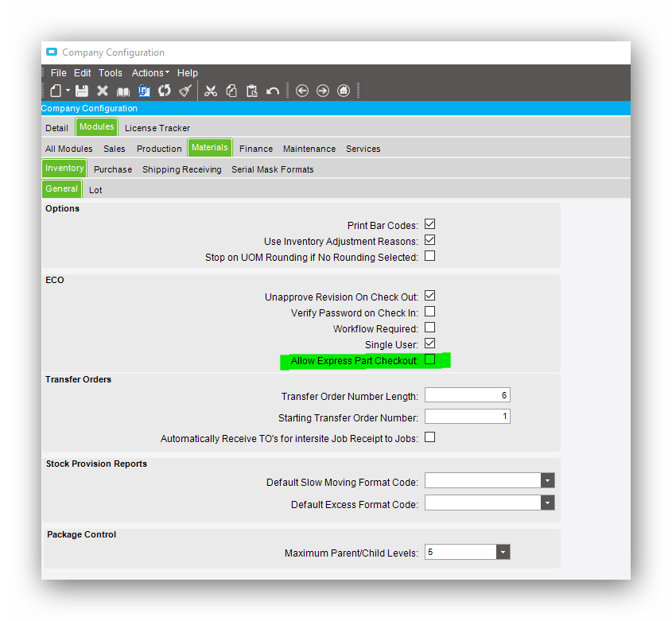Open the book/browse records icon

[122, 90]
